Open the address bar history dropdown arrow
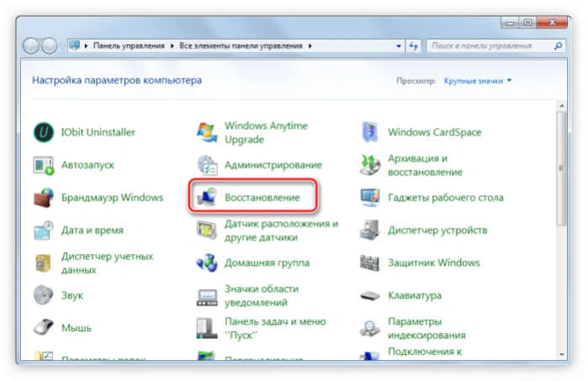 tap(399, 46)
